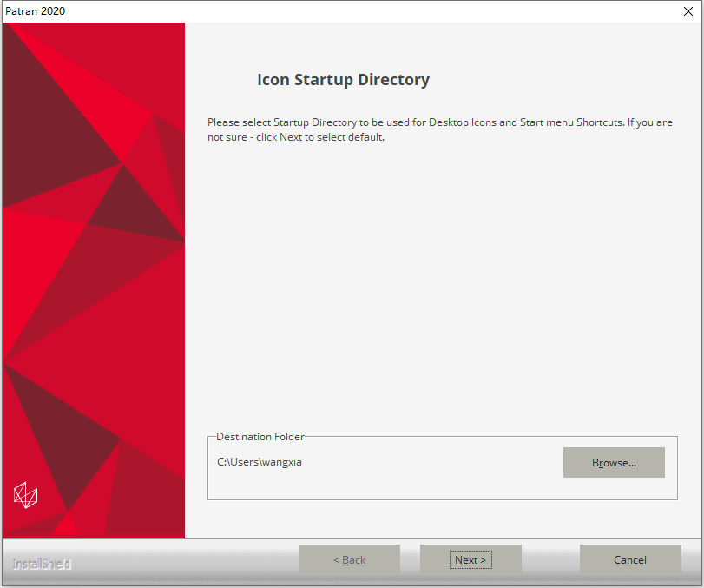Viewport: 704px width, 588px height.
Task: Click the startup directory instruction text
Action: tap(439, 129)
